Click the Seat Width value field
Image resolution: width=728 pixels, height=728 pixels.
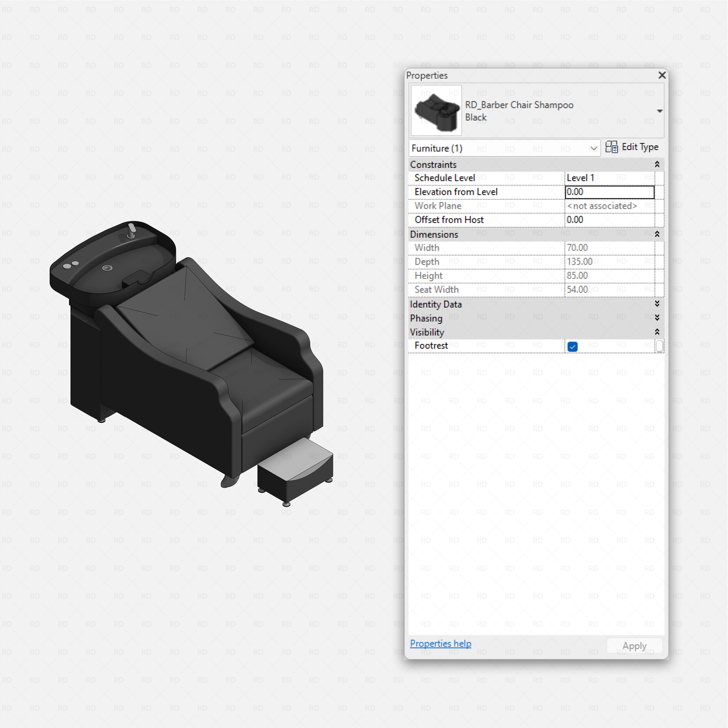(609, 289)
